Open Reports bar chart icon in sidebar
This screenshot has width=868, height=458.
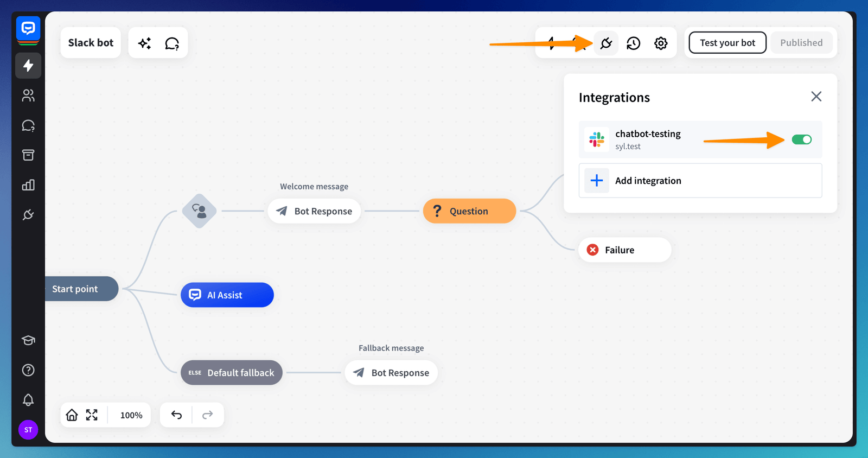point(28,185)
